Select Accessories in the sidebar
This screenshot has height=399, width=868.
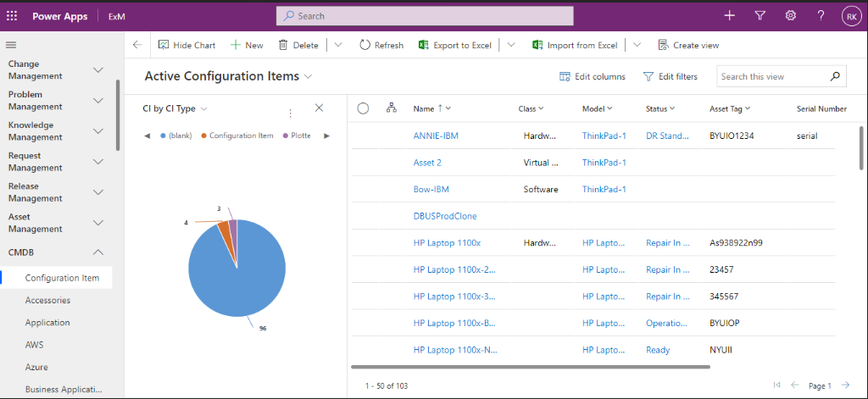point(47,300)
